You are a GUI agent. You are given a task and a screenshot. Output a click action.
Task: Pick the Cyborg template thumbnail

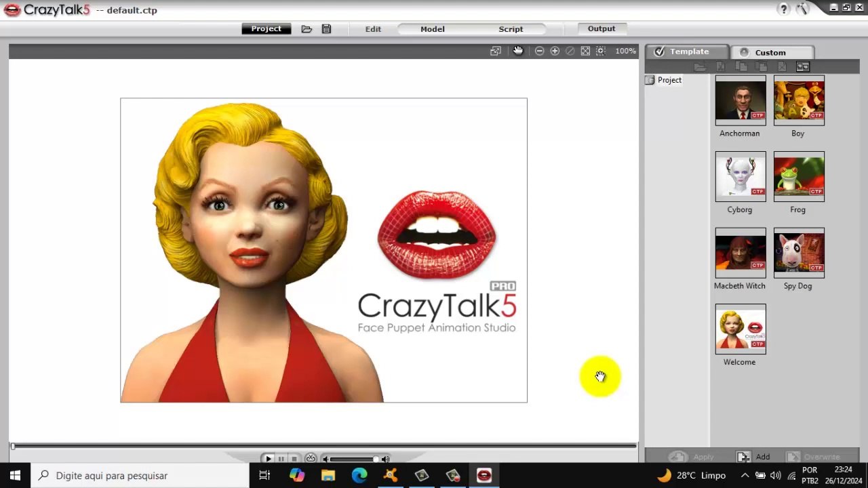point(741,176)
